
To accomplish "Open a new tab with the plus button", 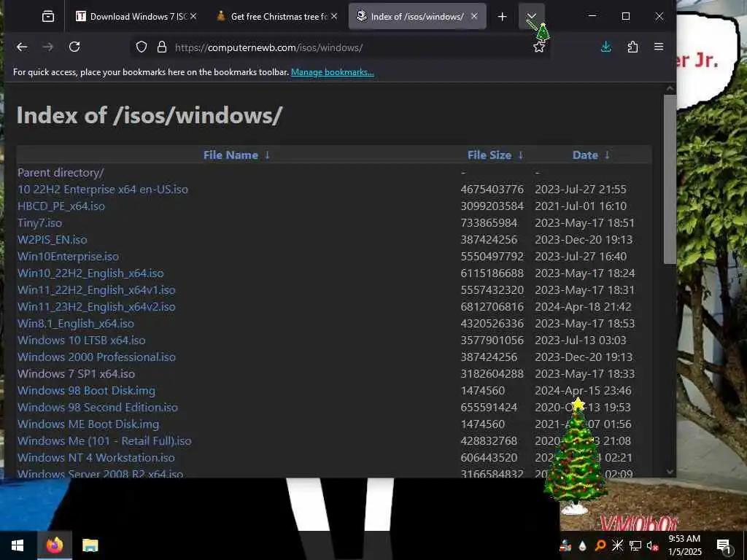I will point(502,17).
